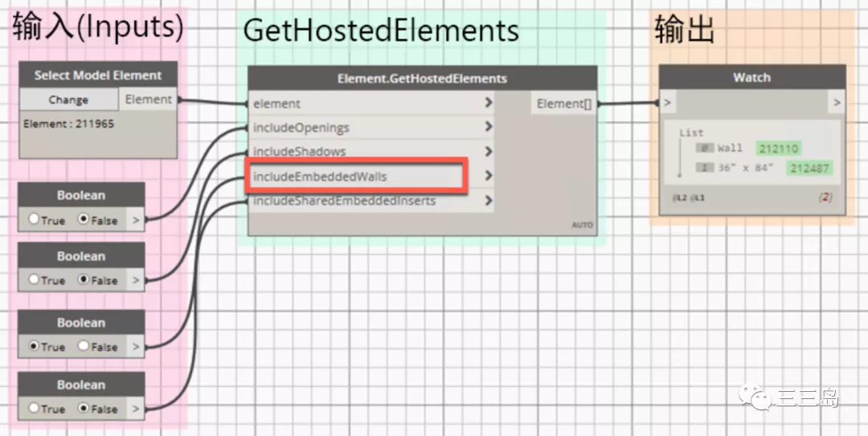Click the includeOpenings input port label
Screen dimensions: 868x436
tap(301, 128)
